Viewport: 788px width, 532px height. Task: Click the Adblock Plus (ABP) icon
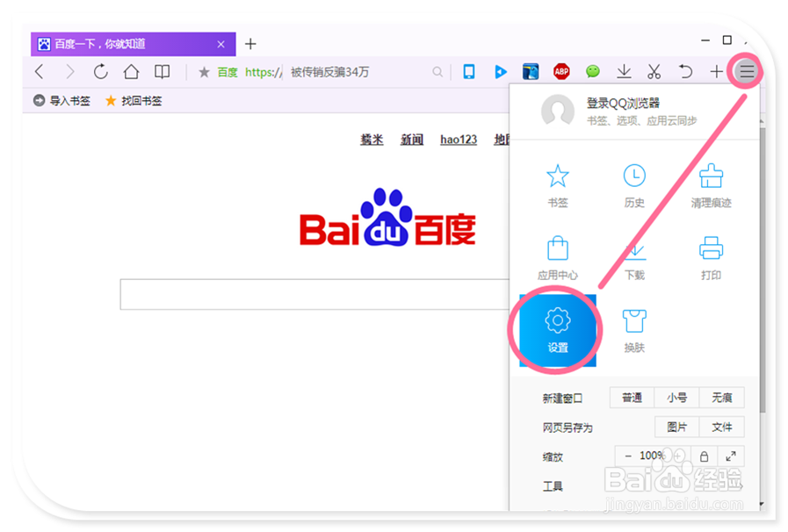click(561, 72)
